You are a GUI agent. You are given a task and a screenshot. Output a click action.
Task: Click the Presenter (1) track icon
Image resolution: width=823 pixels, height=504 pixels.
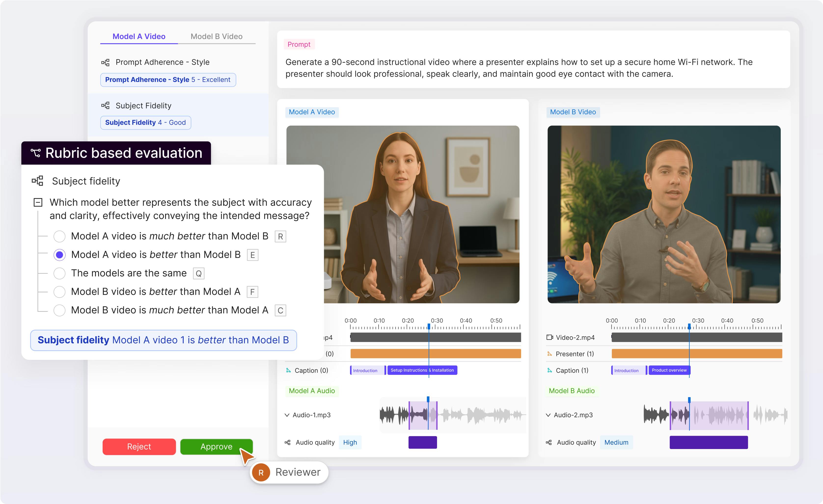click(x=549, y=354)
